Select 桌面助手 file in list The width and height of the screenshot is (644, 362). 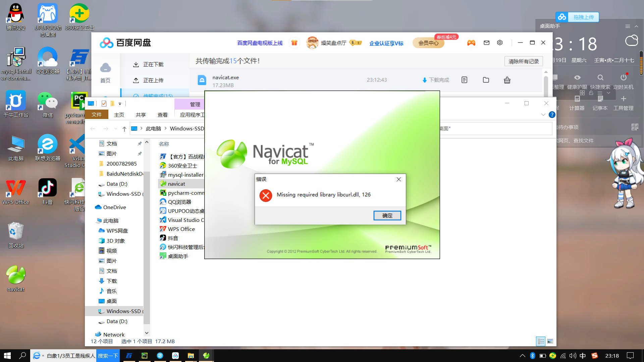click(x=178, y=256)
